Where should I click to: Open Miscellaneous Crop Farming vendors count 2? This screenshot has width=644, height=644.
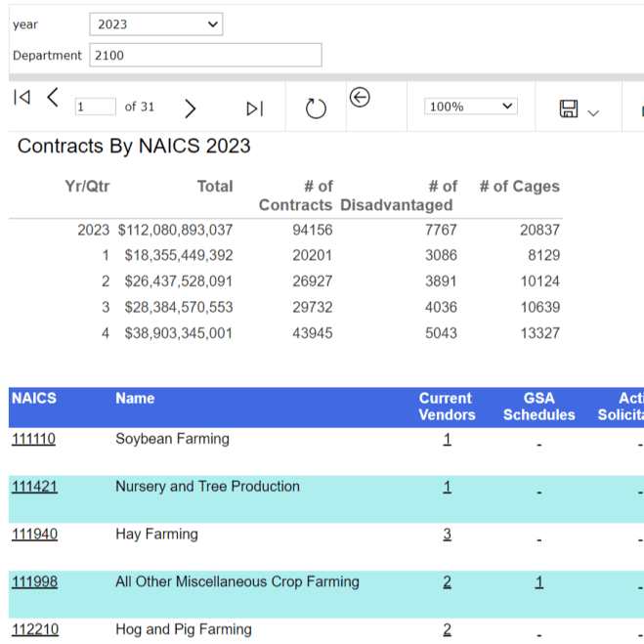448,582
